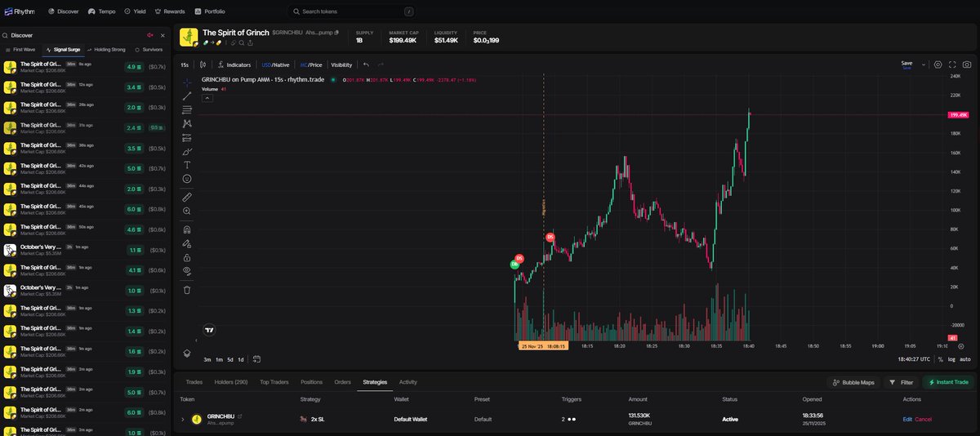Select the long position projection tool
980x436 pixels.
(x=187, y=137)
